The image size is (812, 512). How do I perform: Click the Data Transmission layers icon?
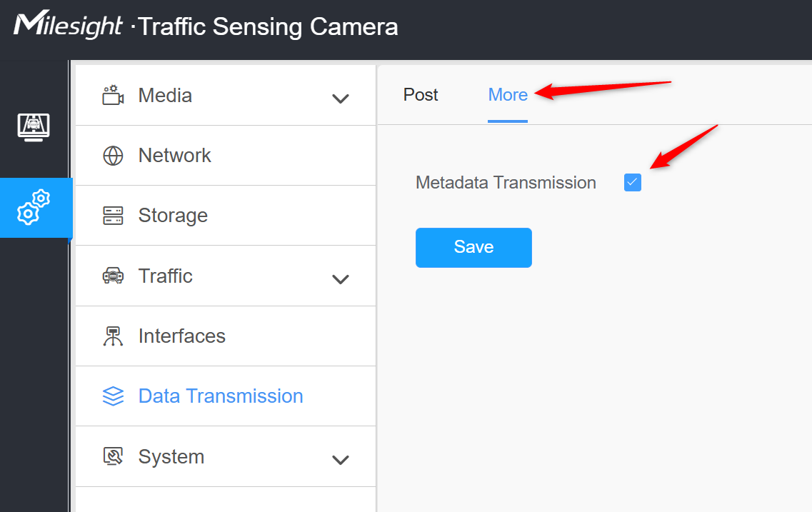coord(113,396)
